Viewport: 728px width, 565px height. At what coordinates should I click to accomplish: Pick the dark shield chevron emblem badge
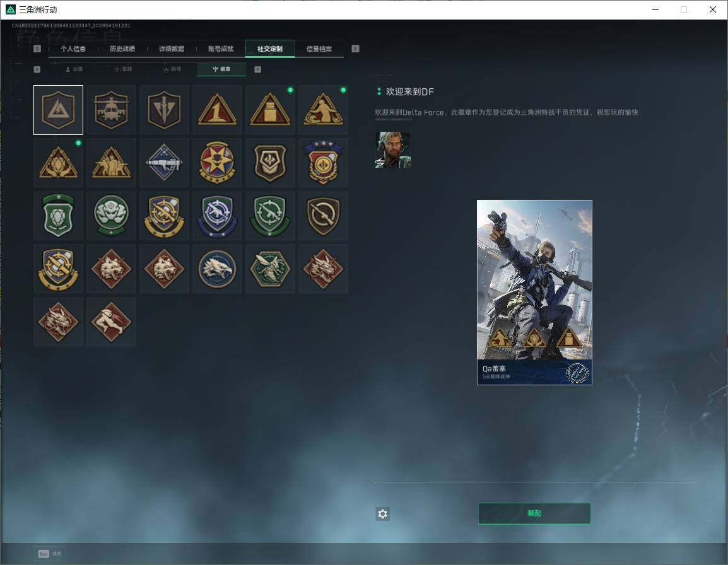click(270, 163)
